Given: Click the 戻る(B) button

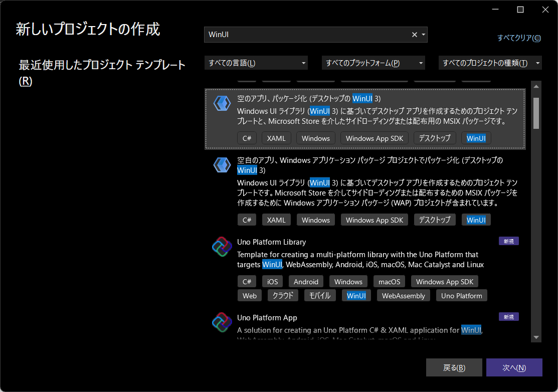Looking at the screenshot, I should tap(454, 367).
